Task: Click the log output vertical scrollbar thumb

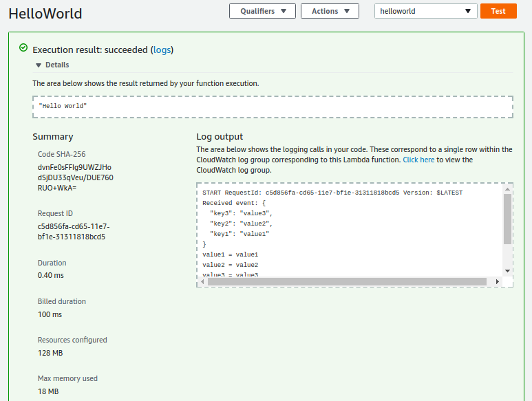Action: pyautogui.click(x=507, y=219)
